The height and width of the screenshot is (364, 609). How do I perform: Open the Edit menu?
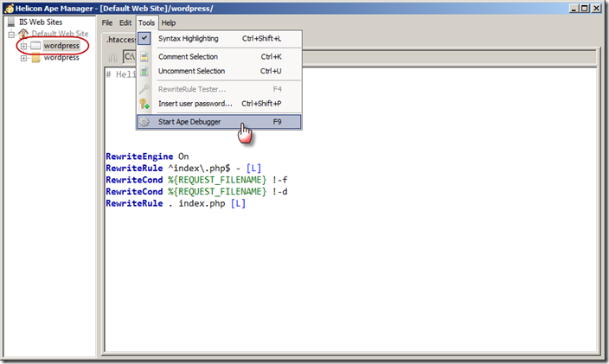pyautogui.click(x=125, y=22)
